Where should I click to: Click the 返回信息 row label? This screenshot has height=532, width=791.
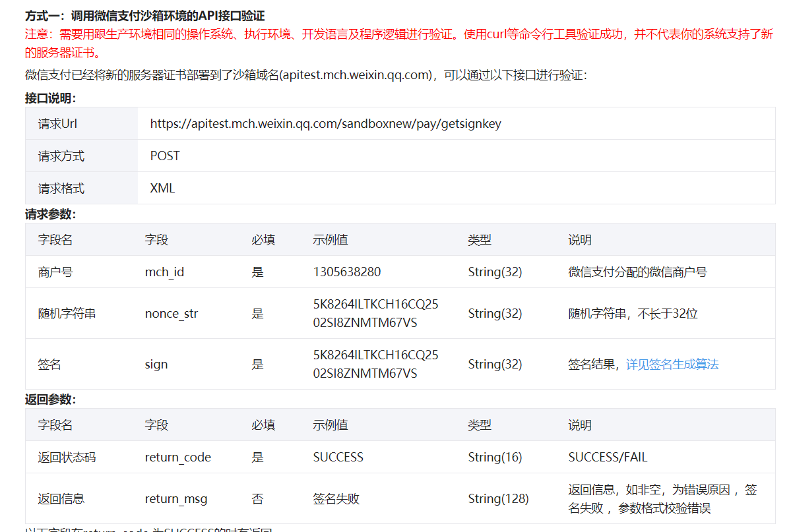(x=61, y=499)
